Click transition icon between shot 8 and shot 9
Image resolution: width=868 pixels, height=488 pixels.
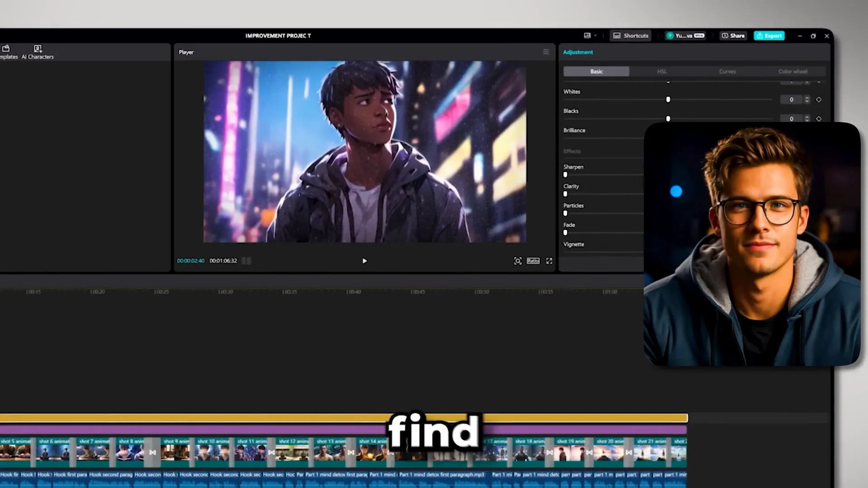[x=152, y=452]
